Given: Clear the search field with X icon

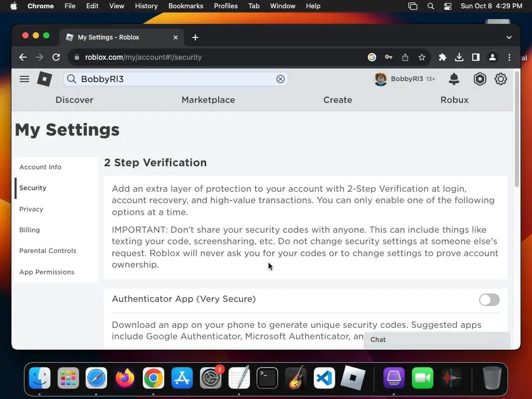Looking at the screenshot, I should (280, 79).
